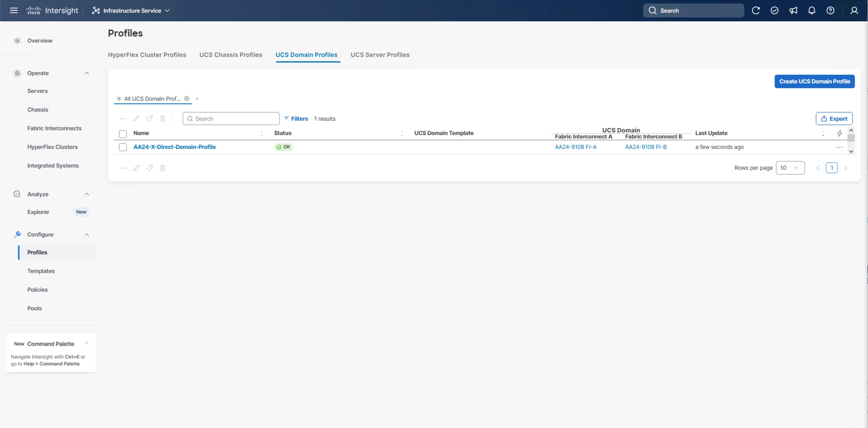Open the Requests checkmark icon in header
Viewport: 868px width, 428px height.
[x=774, y=10]
